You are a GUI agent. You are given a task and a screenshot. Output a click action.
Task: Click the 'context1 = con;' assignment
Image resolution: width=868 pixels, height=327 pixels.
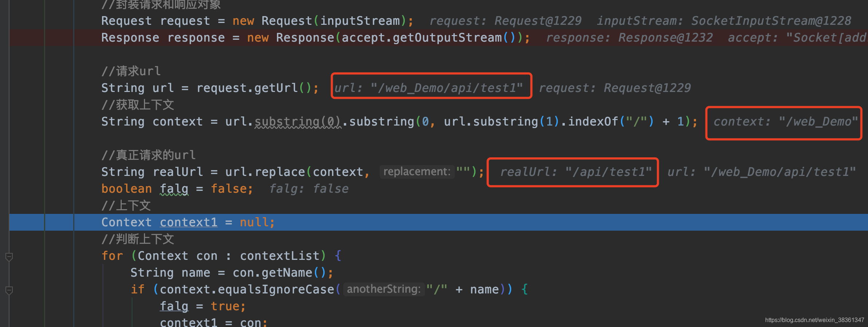coord(214,322)
